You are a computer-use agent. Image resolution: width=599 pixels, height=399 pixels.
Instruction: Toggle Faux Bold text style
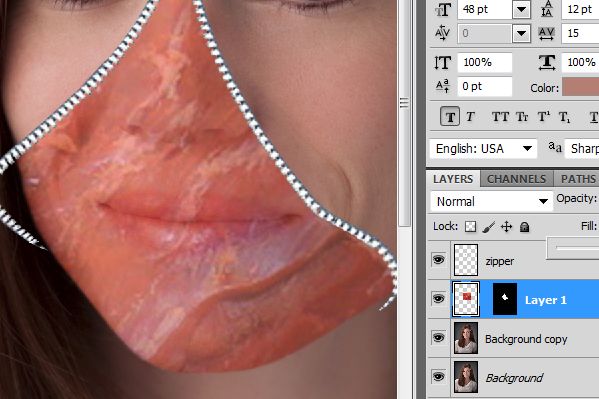coord(450,117)
